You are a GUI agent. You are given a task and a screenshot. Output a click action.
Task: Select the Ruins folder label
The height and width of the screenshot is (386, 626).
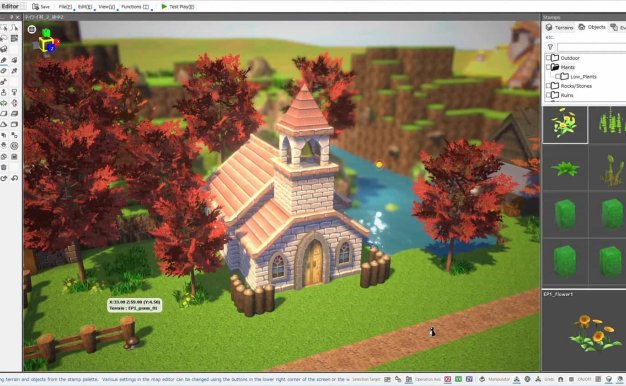point(567,95)
